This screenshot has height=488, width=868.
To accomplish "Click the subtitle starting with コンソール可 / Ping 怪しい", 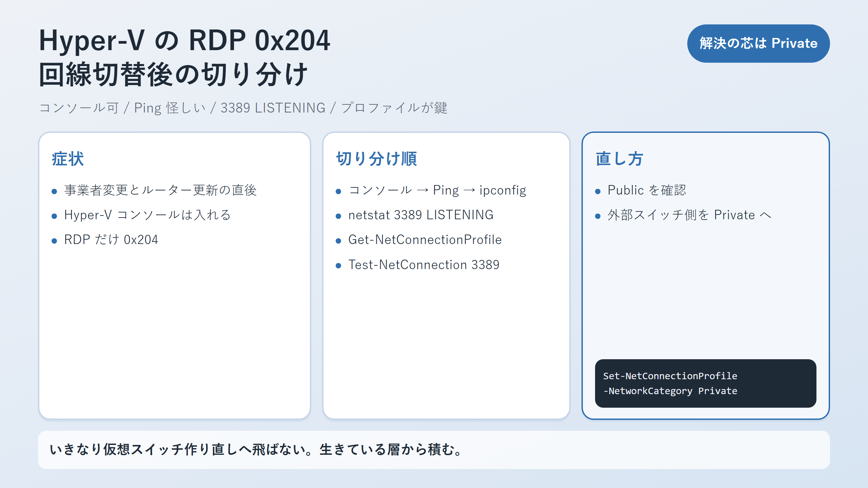I will click(243, 108).
